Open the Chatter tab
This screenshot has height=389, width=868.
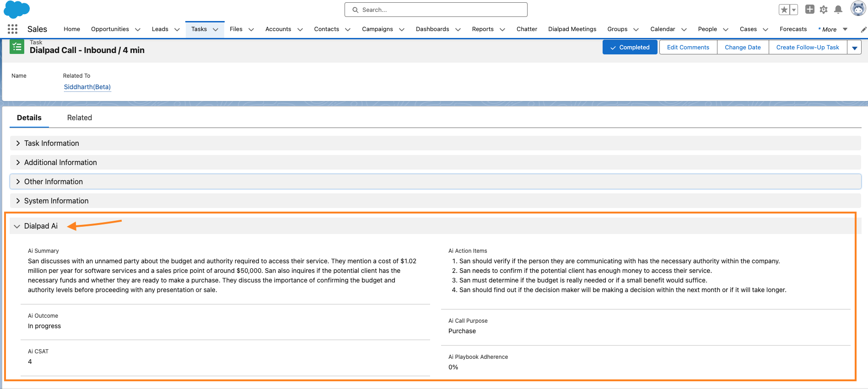(527, 29)
